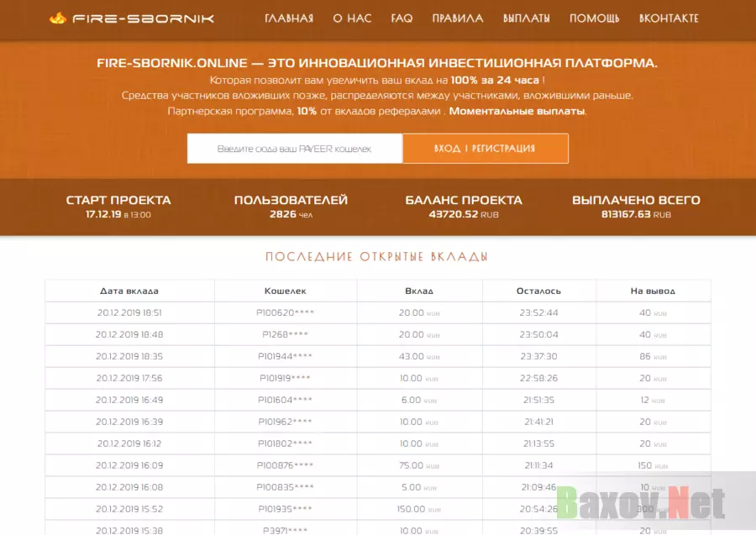The width and height of the screenshot is (756, 535).
Task: Focus the PAYEER wallet input field
Action: (295, 149)
